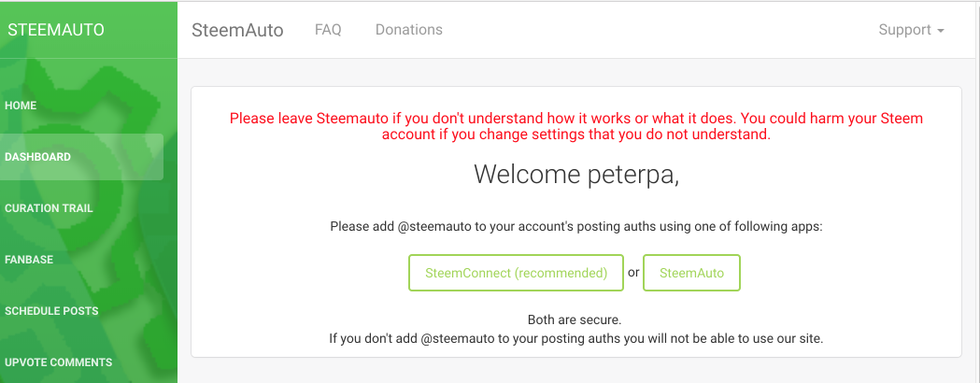Click the 'or' text between auth buttons

(633, 273)
